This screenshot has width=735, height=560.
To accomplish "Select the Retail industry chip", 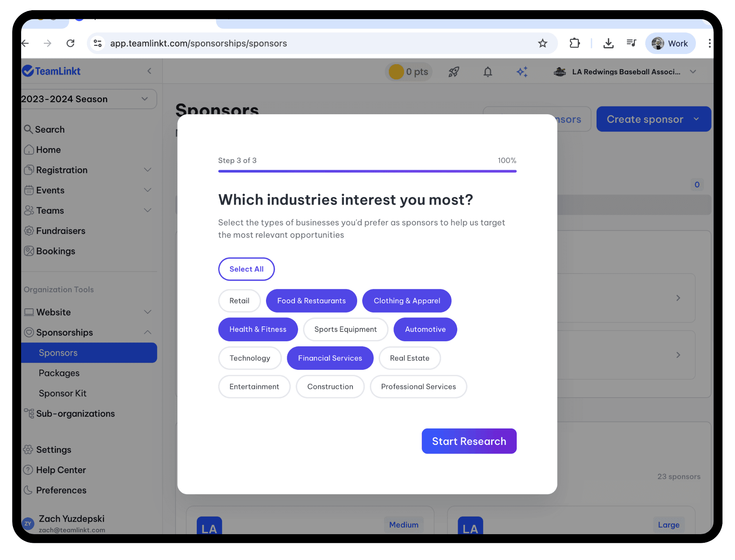I will click(239, 301).
